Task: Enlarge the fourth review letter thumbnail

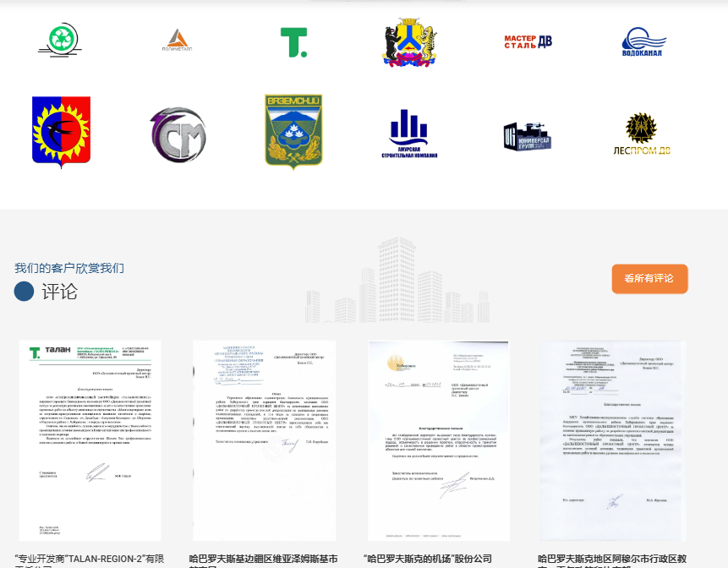Action: coord(612,440)
